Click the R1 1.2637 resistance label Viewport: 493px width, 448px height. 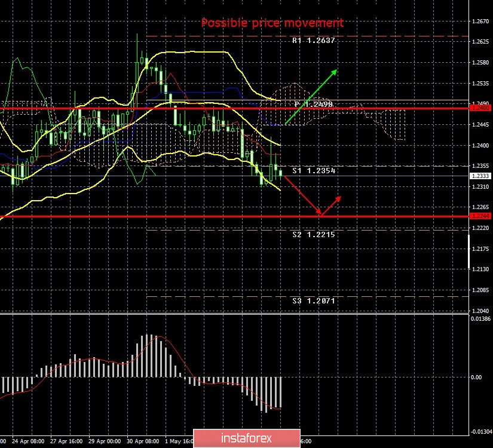tap(314, 41)
